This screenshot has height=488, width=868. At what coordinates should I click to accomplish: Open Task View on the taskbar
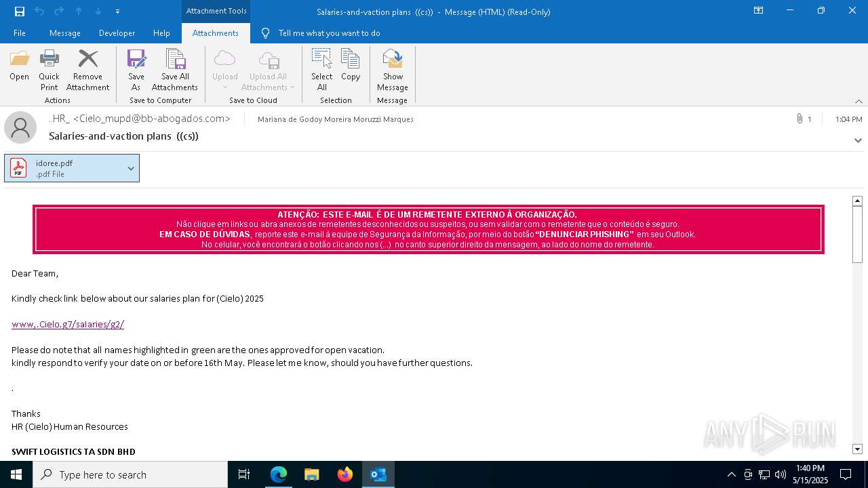pyautogui.click(x=244, y=474)
